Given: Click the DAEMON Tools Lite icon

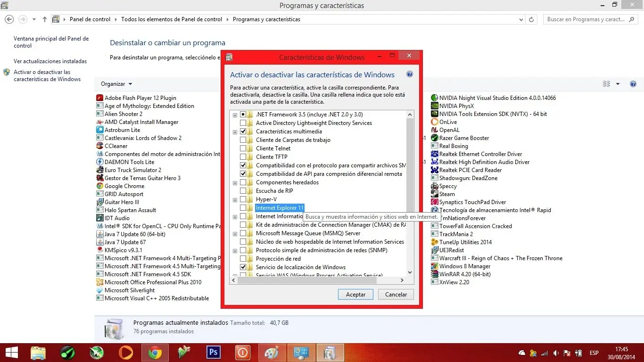Looking at the screenshot, I should point(100,162).
